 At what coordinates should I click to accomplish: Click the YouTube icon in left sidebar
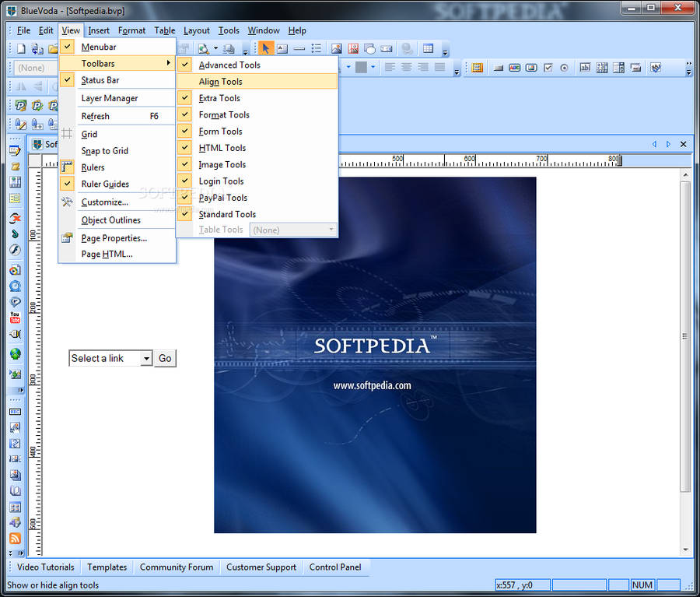[x=15, y=318]
